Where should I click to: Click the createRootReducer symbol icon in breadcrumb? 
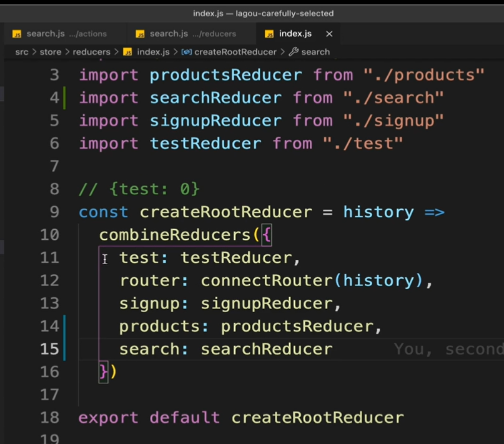[x=186, y=52]
